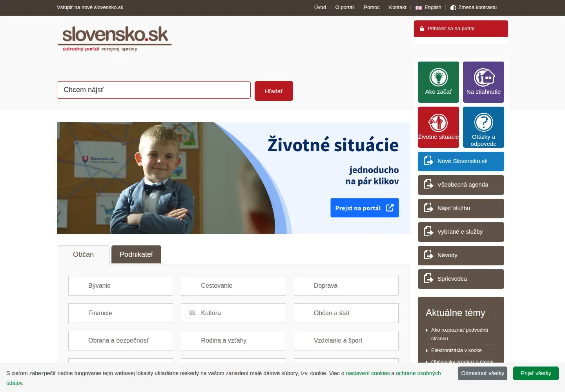This screenshot has height=392, width=565.
Task: Click Vstúpiť na nové slovensko.sk link
Action: coord(90,7)
